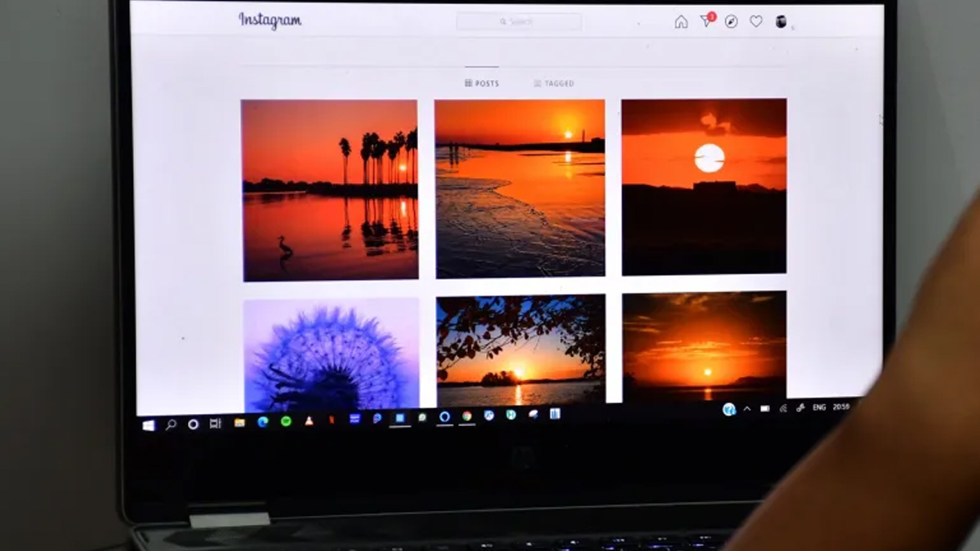The image size is (980, 551).
Task: Open the Get Help tray icon
Action: [x=729, y=409]
